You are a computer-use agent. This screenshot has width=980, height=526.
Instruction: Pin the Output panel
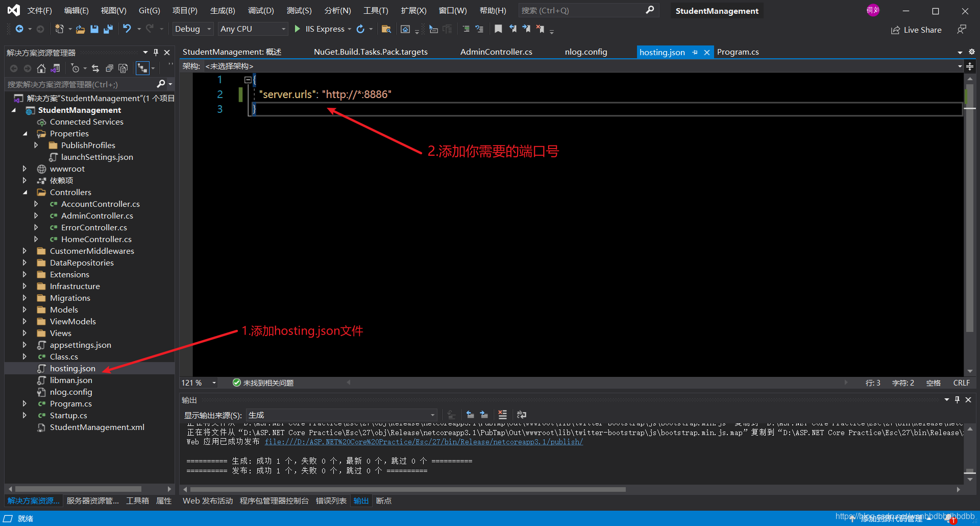click(x=958, y=399)
